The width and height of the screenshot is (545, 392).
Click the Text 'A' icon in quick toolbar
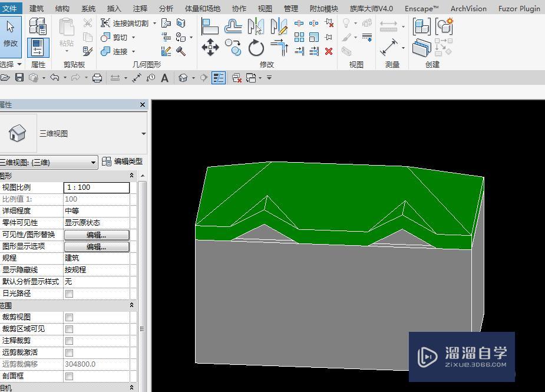(165, 78)
